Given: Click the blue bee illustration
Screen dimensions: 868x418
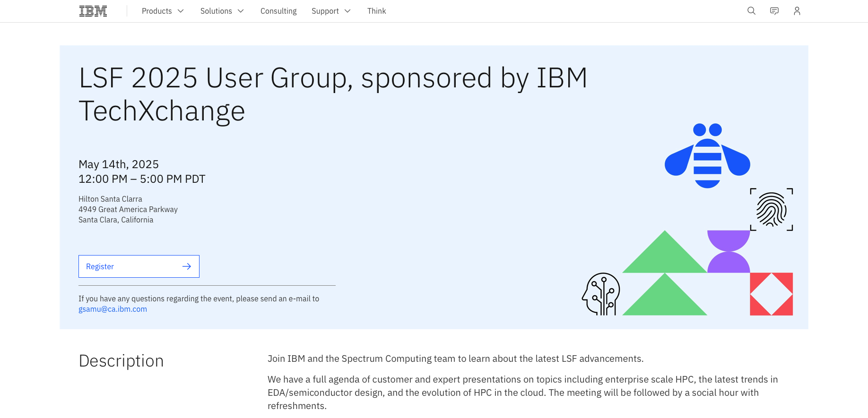Looking at the screenshot, I should point(707,156).
